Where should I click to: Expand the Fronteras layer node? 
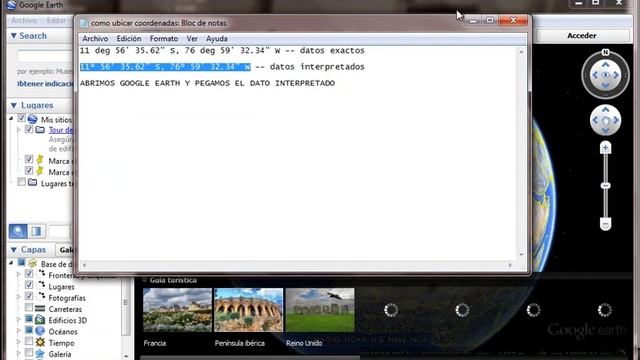pyautogui.click(x=18, y=274)
